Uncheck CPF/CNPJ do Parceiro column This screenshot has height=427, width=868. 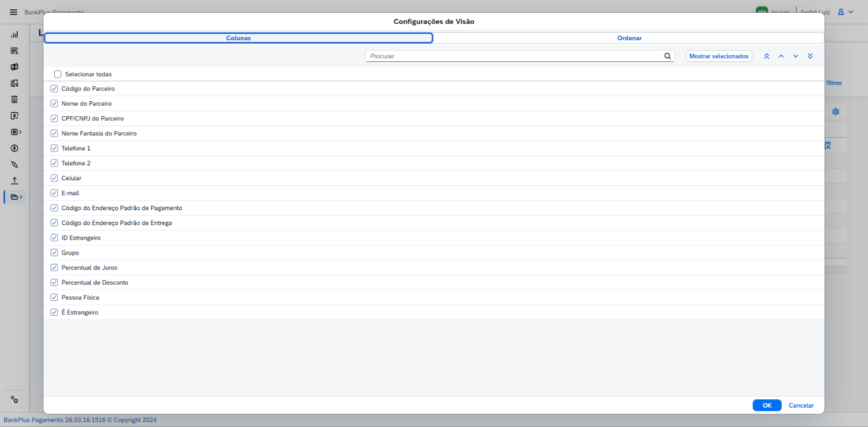click(54, 118)
